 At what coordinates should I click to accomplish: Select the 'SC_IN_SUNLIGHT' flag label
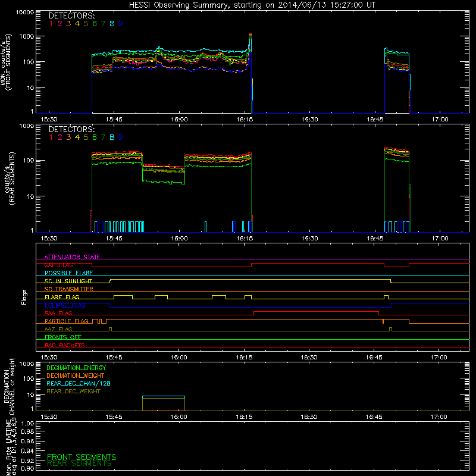68,281
